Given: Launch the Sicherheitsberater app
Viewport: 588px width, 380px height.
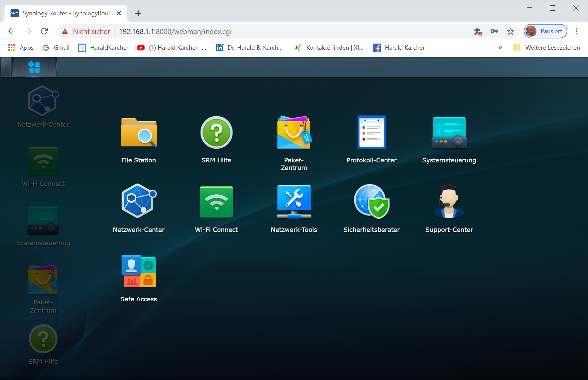Looking at the screenshot, I should 371,208.
